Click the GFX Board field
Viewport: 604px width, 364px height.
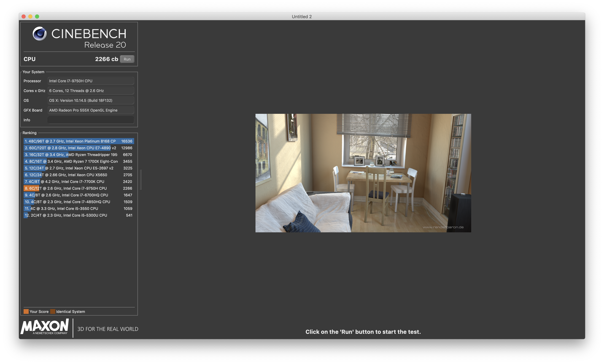(91, 110)
